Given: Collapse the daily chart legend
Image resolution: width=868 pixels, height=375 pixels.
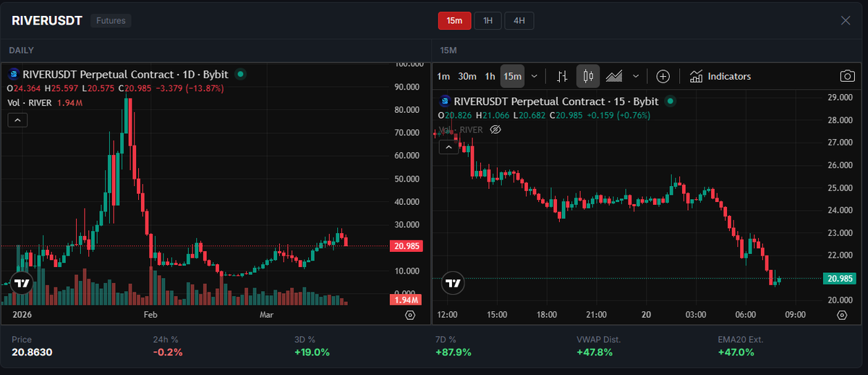Looking at the screenshot, I should 17,120.
